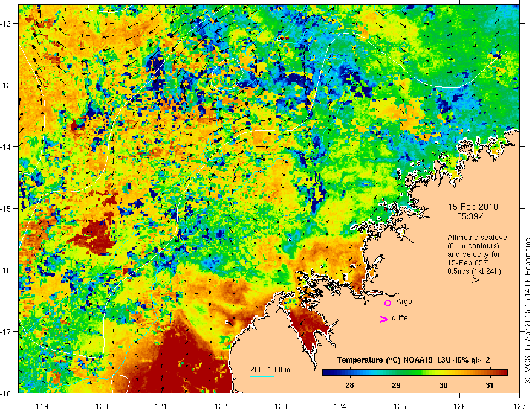Click the dark blue end of temperature colorbar

coord(326,373)
